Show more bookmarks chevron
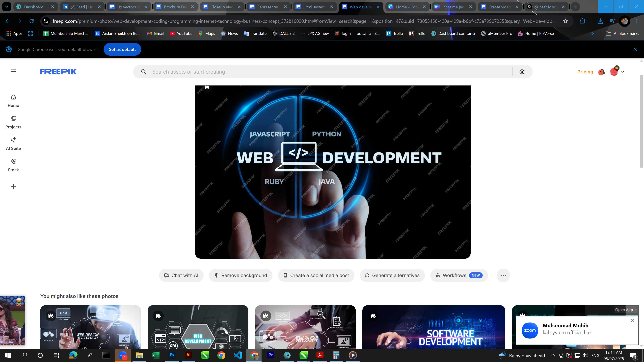This screenshot has height=362, width=644. pyautogui.click(x=592, y=34)
